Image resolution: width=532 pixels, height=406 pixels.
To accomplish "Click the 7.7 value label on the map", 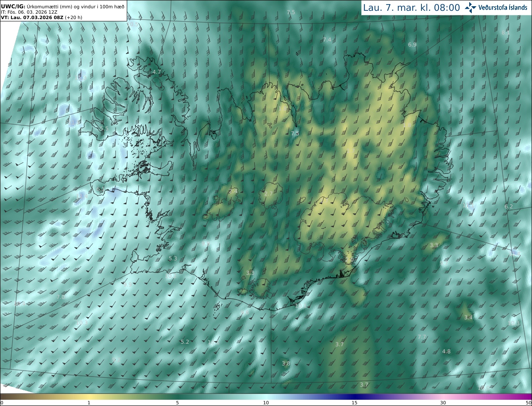I will point(422,337).
